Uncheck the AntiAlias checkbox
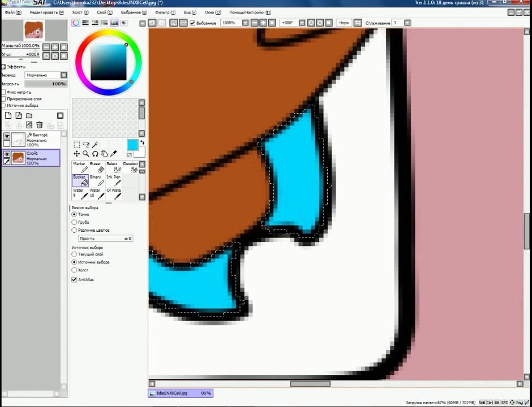 74,280
